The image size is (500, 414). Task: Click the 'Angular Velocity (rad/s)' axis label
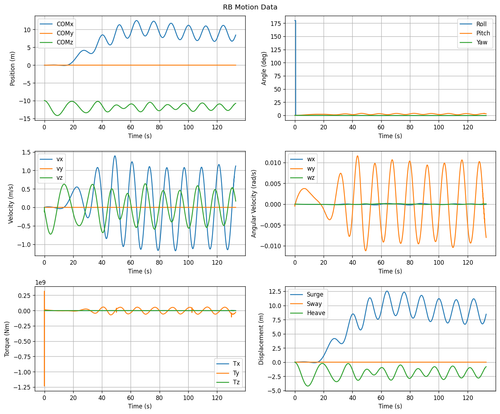coord(254,203)
